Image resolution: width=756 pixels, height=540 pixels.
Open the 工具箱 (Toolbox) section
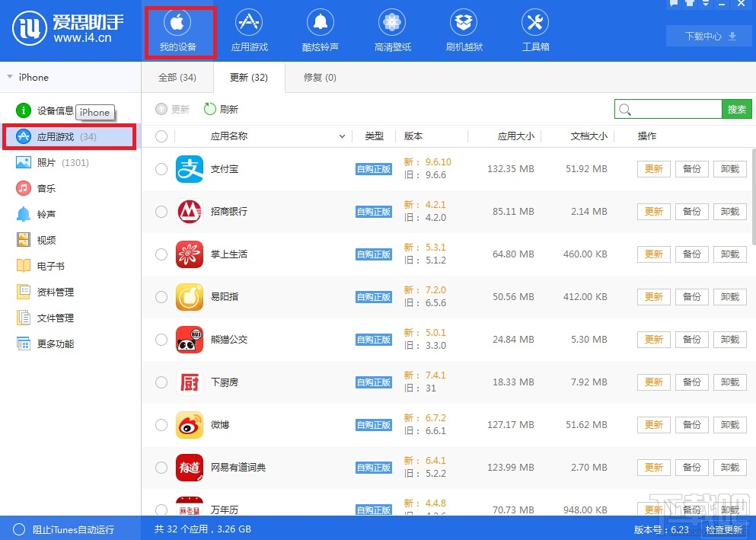coord(534,30)
